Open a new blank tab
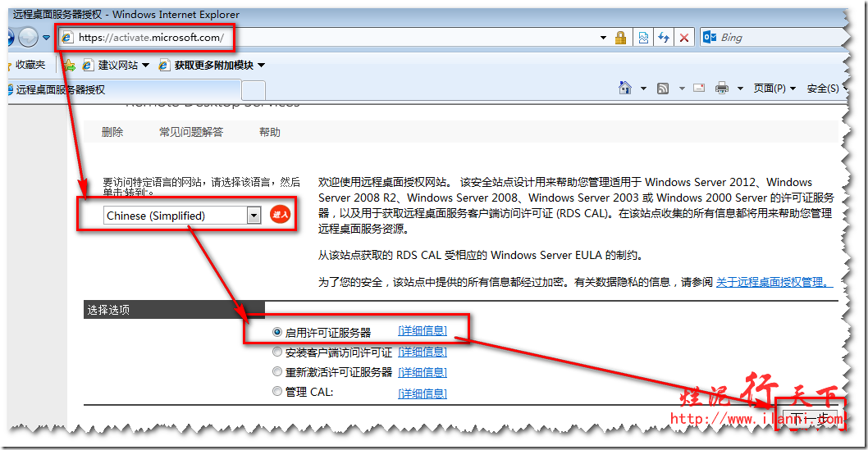Viewport: 868px width, 450px height. coord(254,90)
